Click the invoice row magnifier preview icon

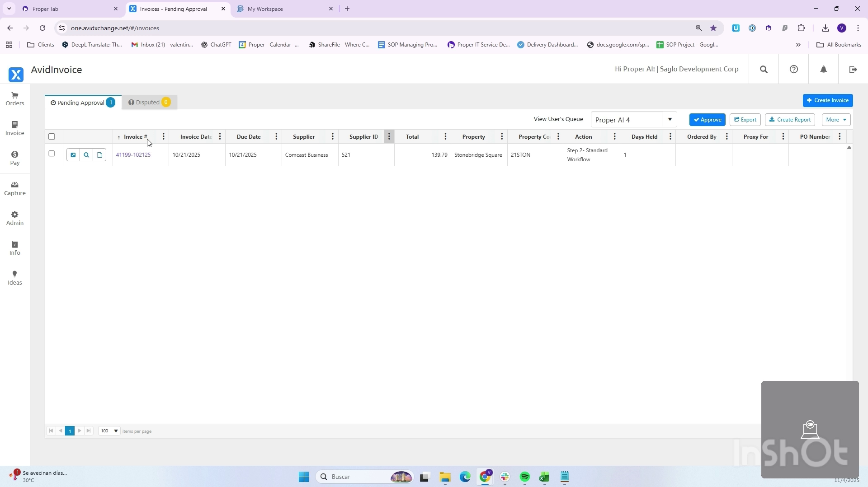tap(86, 155)
